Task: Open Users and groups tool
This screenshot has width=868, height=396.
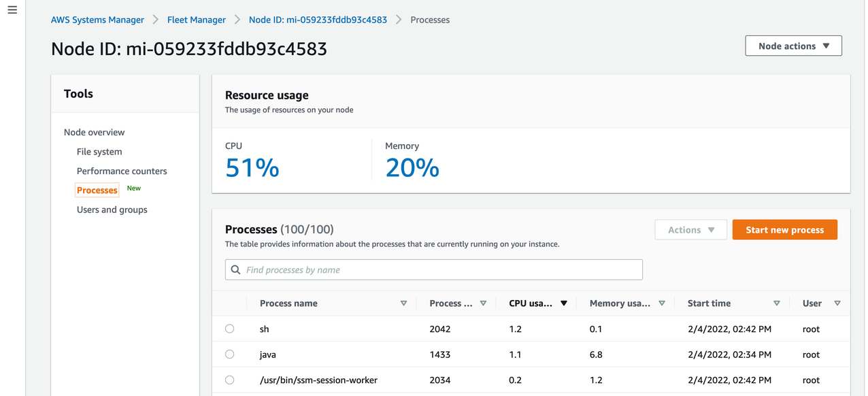Action: click(112, 210)
